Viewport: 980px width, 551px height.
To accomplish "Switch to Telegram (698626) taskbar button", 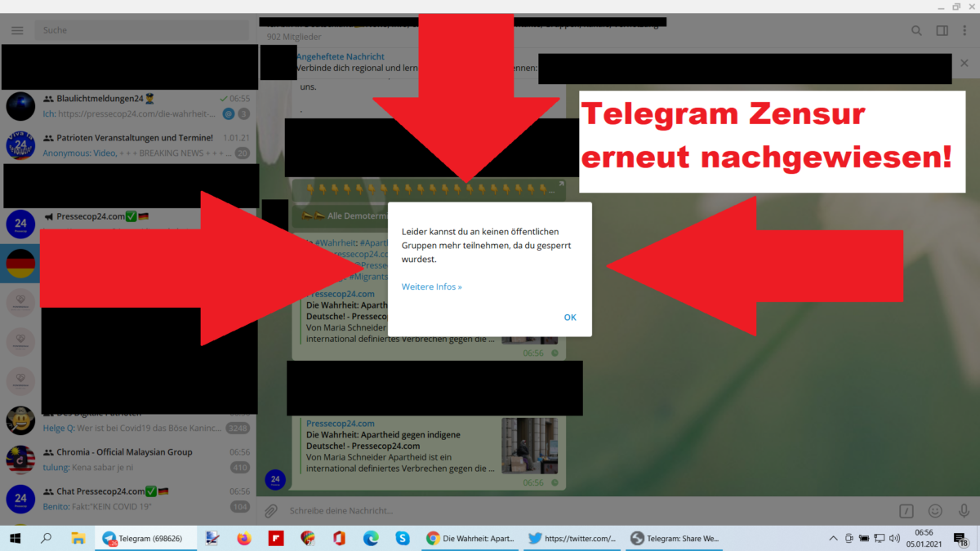I will tap(145, 538).
